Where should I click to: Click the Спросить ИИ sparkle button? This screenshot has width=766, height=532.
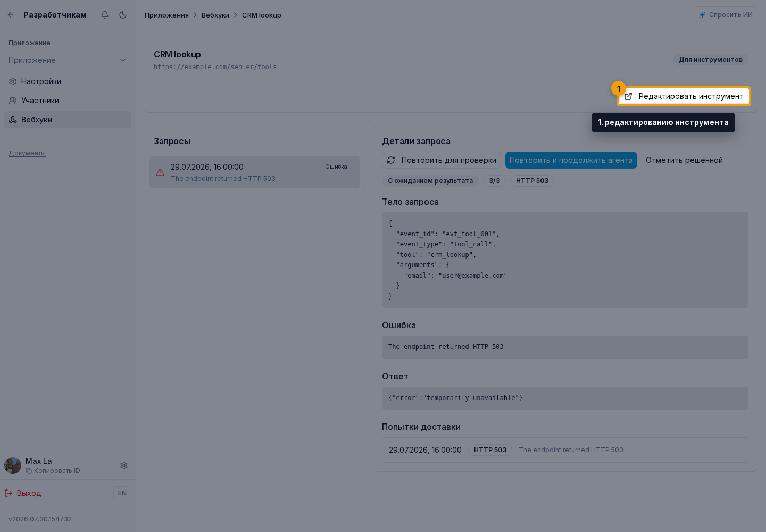(x=726, y=15)
